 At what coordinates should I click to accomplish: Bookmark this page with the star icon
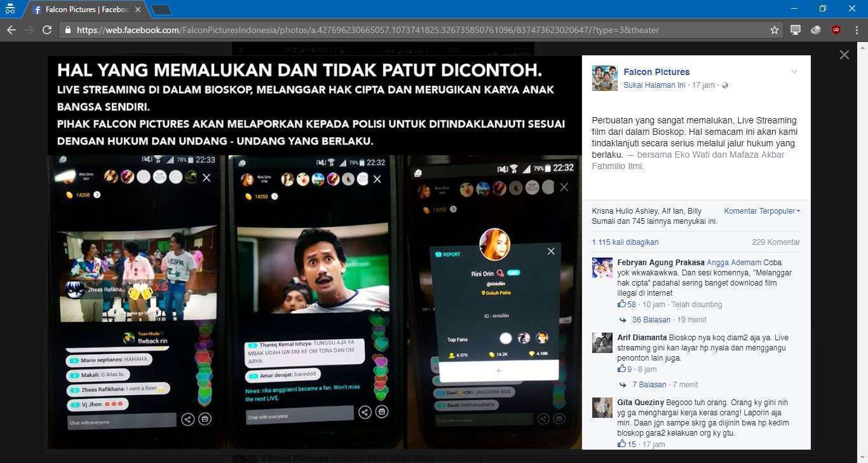(x=774, y=30)
